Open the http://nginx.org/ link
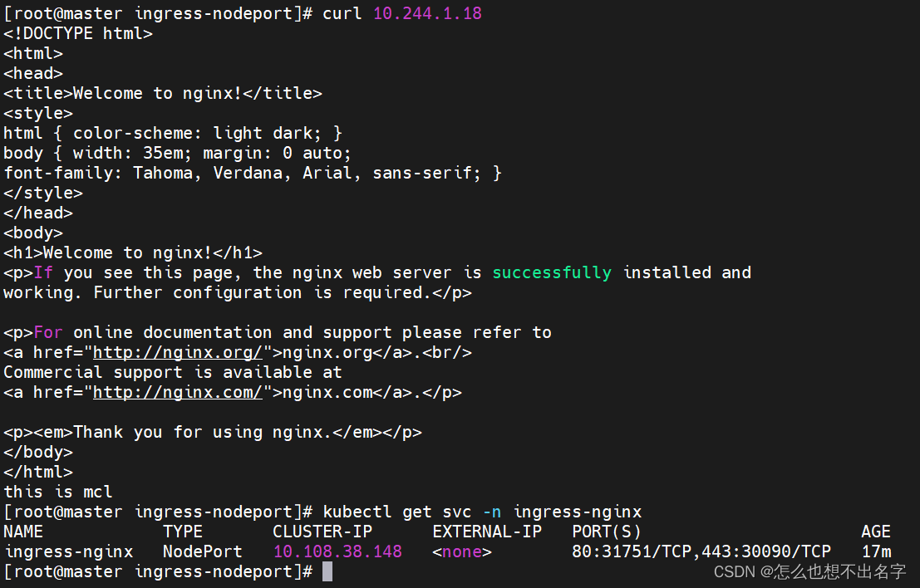920x588 pixels. tap(178, 352)
